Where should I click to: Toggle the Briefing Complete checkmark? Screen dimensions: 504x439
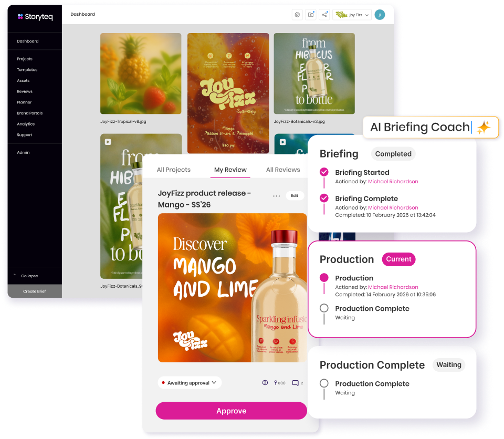[324, 198]
